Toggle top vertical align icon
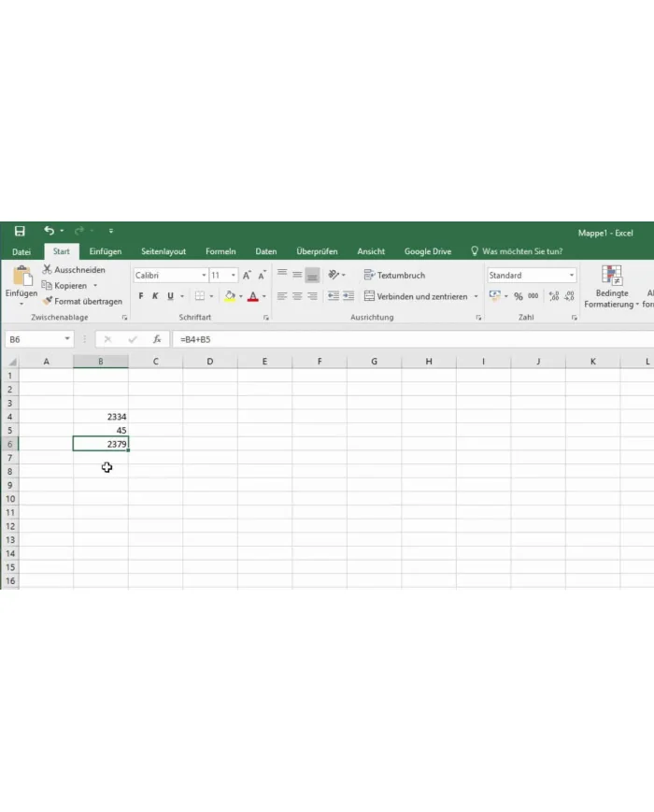The height and width of the screenshot is (812, 654). [x=282, y=275]
